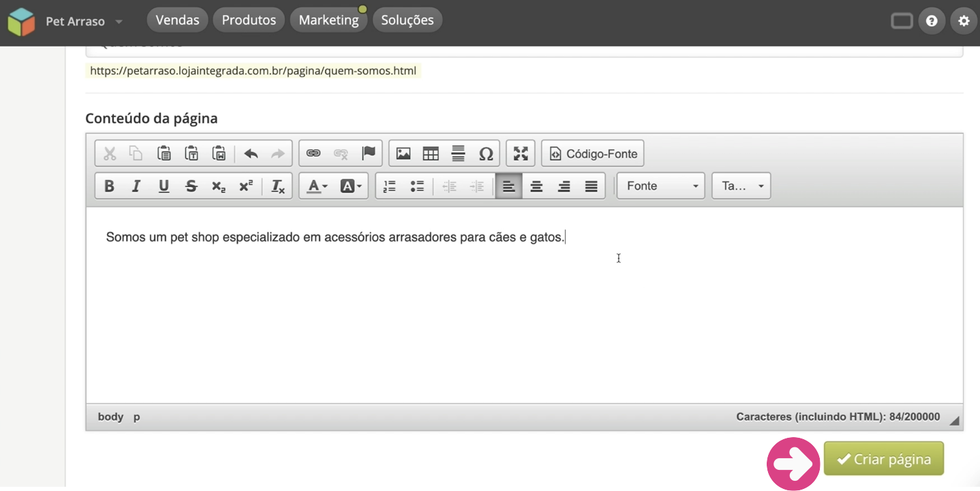The height and width of the screenshot is (491, 980).
Task: Click the screen icon in top bar
Action: 902,21
